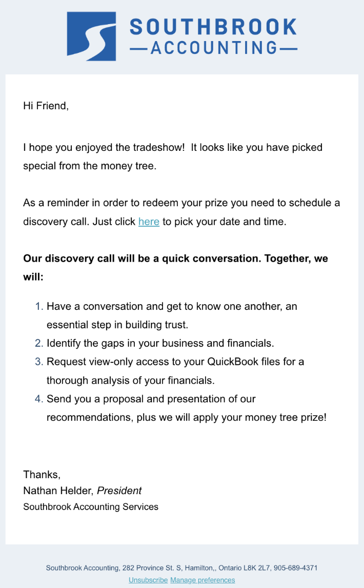Open the 'here' scheduling link
Screen dimensions: 364x588
click(x=149, y=222)
